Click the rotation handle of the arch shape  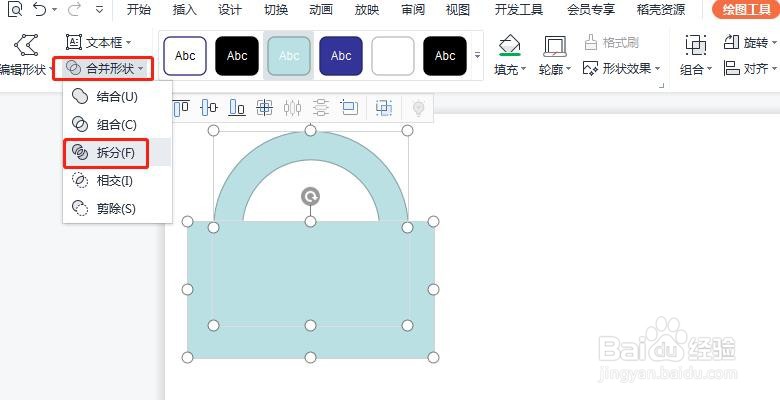coord(310,197)
